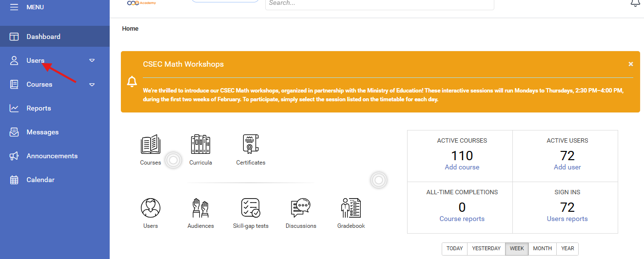Open Reports in the sidebar menu
This screenshot has width=644, height=259.
click(x=39, y=108)
